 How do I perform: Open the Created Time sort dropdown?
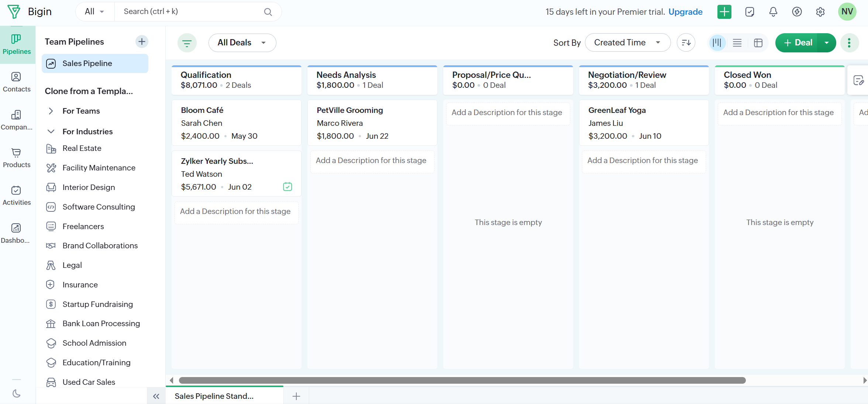pyautogui.click(x=627, y=43)
